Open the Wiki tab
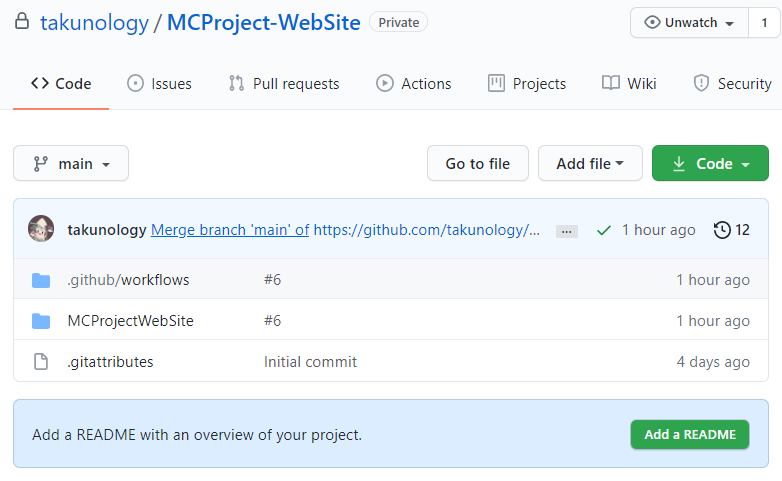 tap(629, 84)
